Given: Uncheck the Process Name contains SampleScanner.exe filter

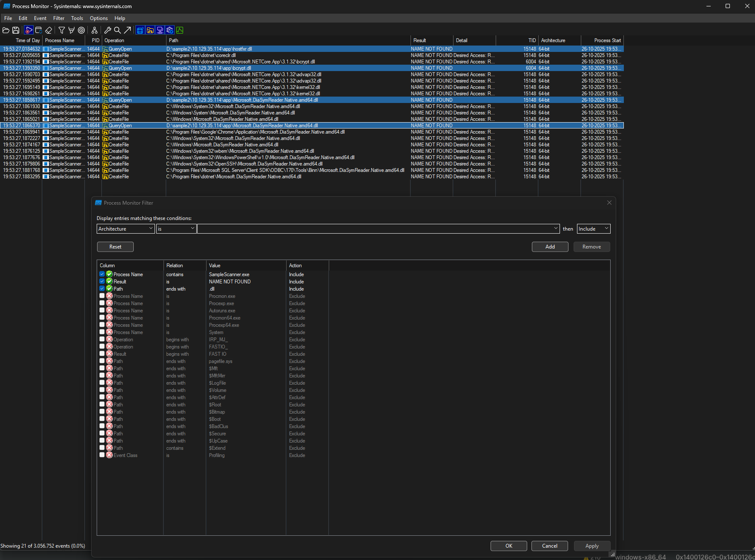Looking at the screenshot, I should pos(102,274).
